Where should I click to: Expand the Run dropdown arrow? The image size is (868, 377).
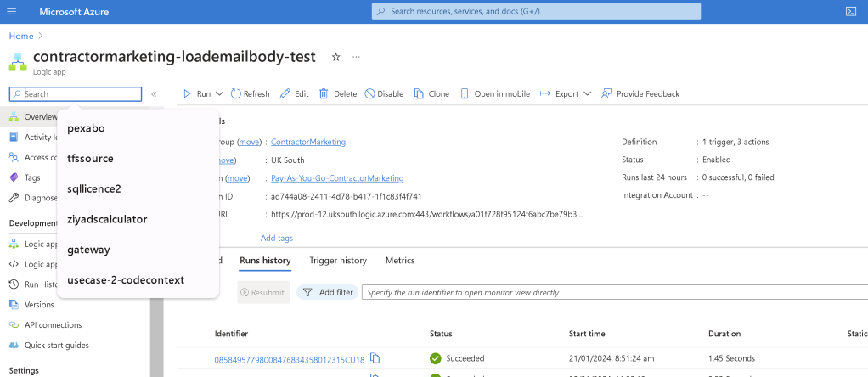(x=219, y=94)
